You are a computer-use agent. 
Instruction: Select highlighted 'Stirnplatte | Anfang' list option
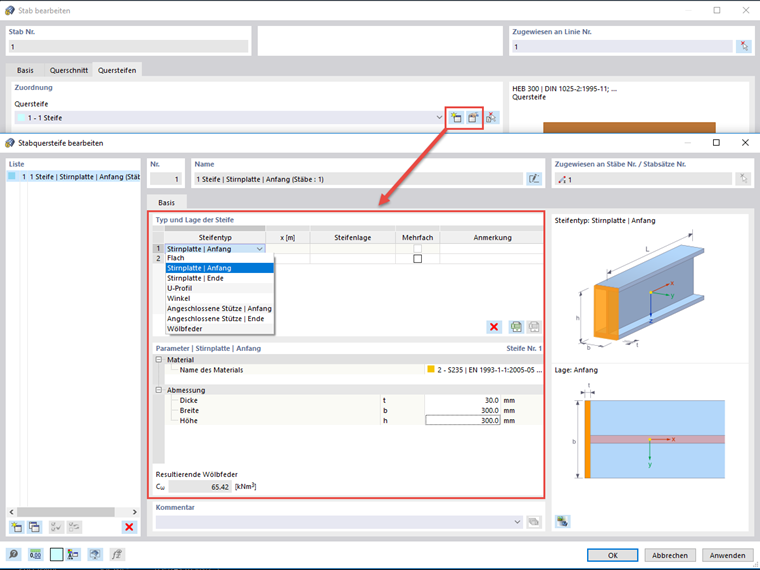coord(220,268)
